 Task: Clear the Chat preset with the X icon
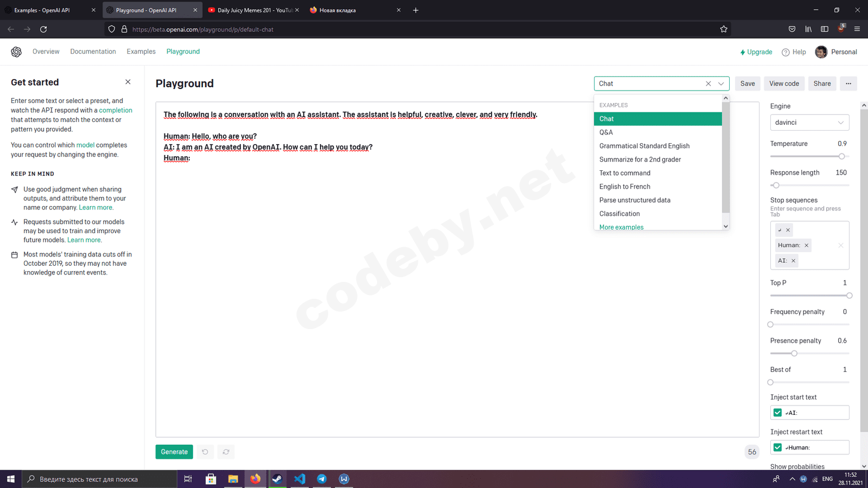709,84
